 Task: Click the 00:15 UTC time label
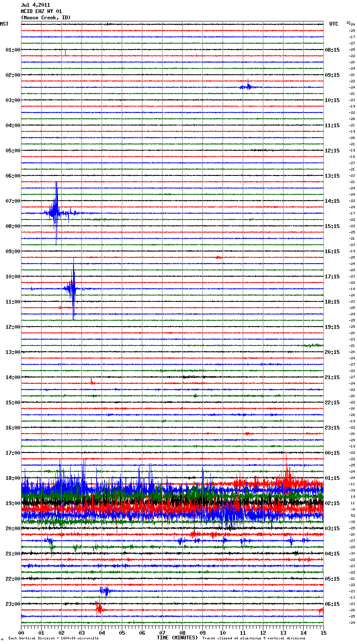332,453
